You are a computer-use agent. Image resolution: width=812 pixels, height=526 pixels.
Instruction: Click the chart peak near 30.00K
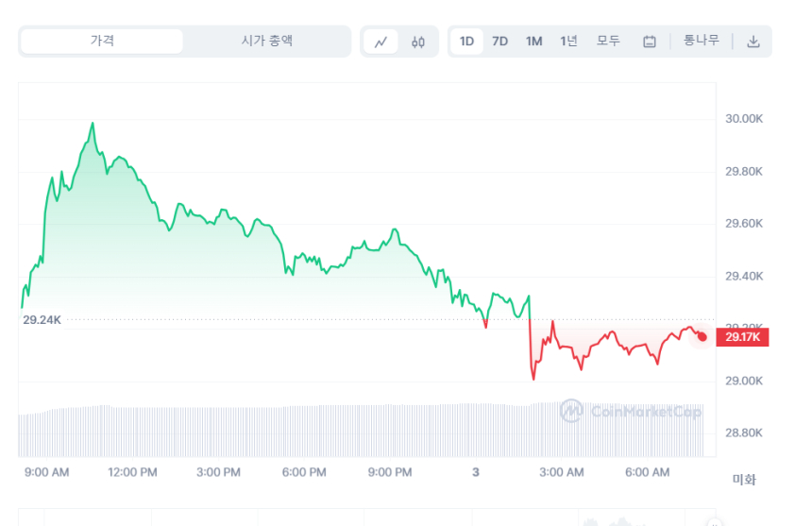[93, 124]
